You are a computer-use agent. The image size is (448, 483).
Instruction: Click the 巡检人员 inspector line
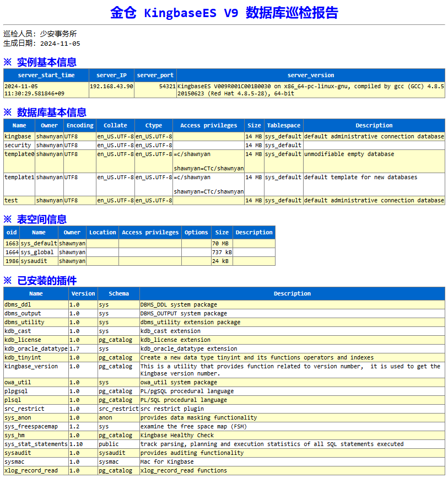40,34
